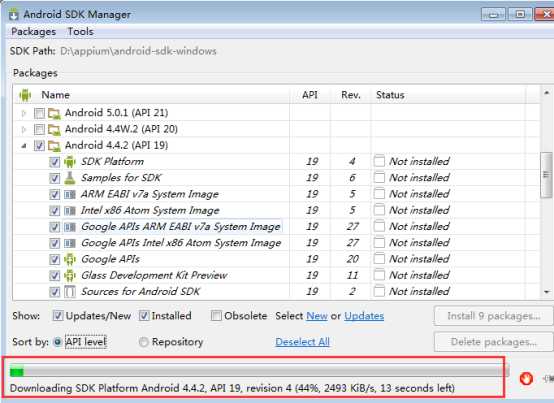Click the Rev. column header
This screenshot has height=403, width=554.
[x=350, y=95]
